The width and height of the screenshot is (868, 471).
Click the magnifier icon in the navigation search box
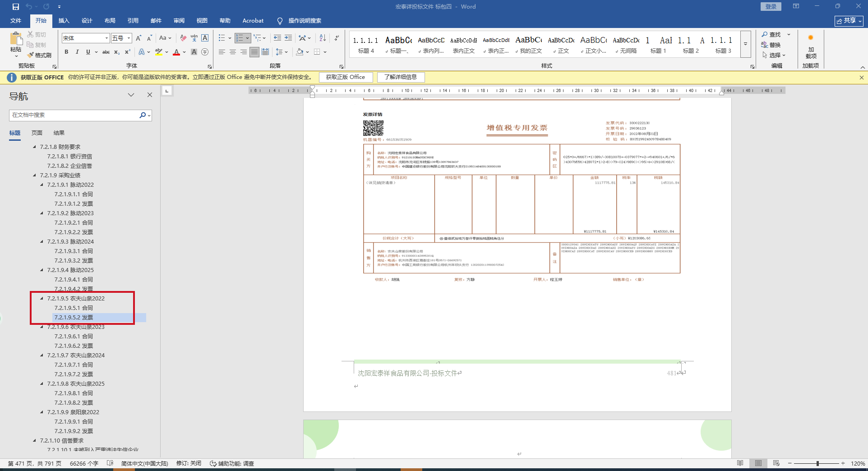point(143,115)
